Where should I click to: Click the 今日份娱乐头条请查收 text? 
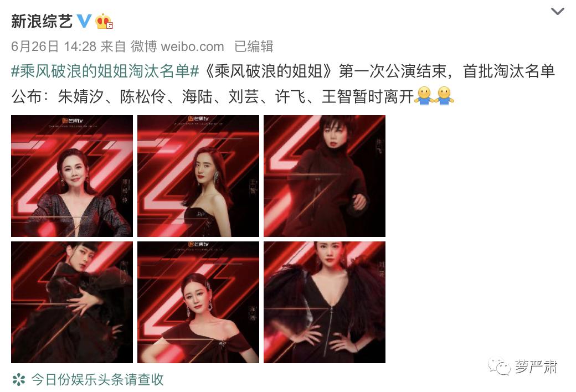[97, 380]
